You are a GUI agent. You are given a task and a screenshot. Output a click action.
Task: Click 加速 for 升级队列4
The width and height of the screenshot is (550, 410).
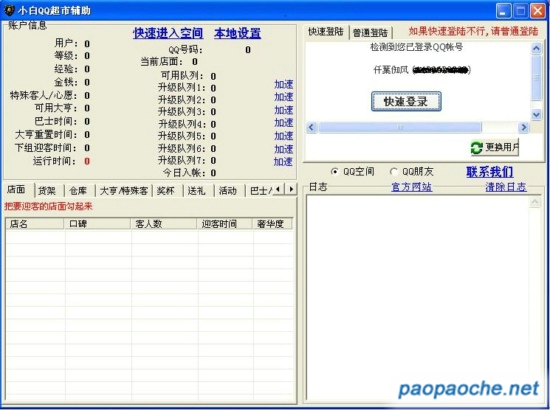tap(283, 123)
